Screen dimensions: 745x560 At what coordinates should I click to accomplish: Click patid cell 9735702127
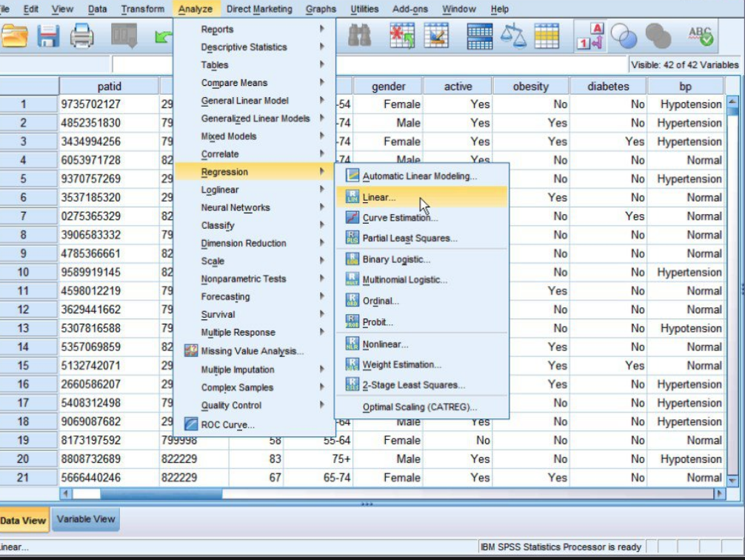point(109,104)
